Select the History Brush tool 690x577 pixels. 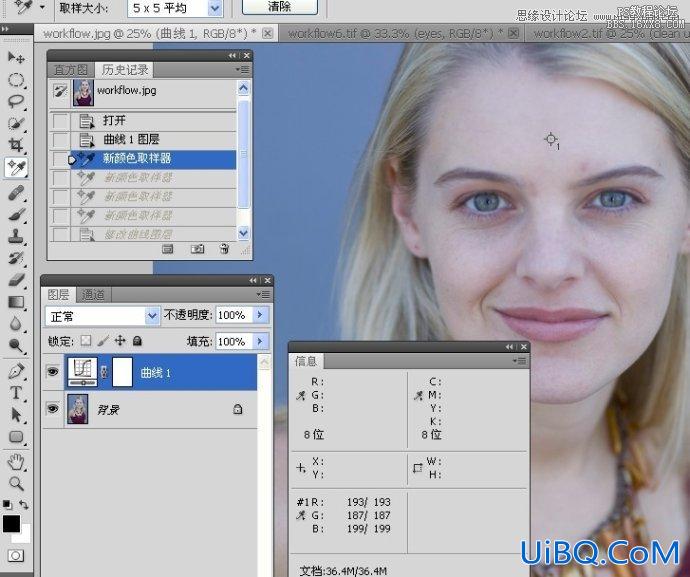tap(16, 258)
